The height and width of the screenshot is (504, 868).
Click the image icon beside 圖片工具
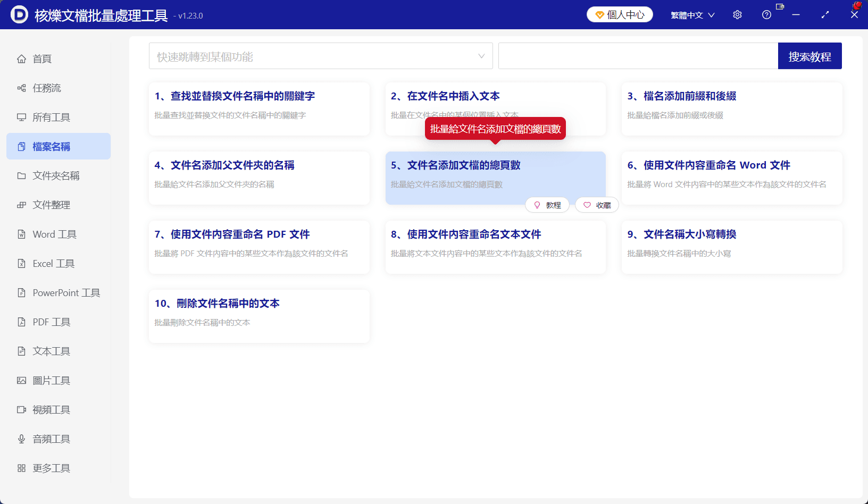pyautogui.click(x=21, y=381)
